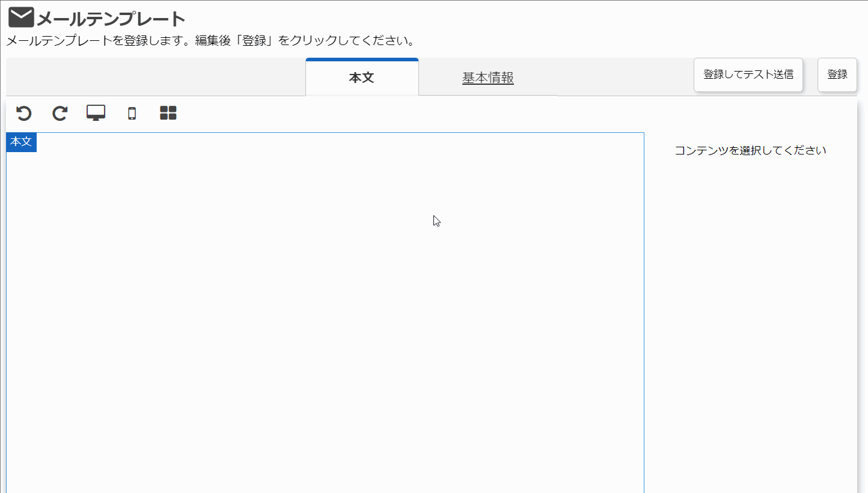Register the template using 登録
Image resolution: width=868 pixels, height=493 pixels.
click(x=837, y=75)
